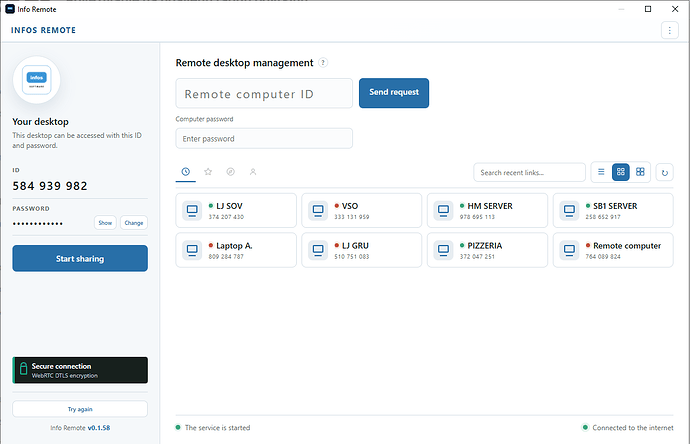The width and height of the screenshot is (690, 444).
Task: Select the Laptop A. name text
Action: [234, 246]
